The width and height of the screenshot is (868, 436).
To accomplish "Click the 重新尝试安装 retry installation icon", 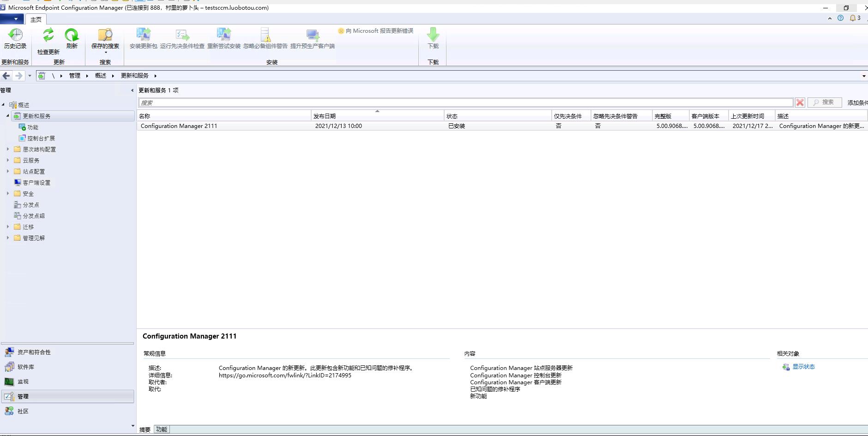I will [x=224, y=35].
